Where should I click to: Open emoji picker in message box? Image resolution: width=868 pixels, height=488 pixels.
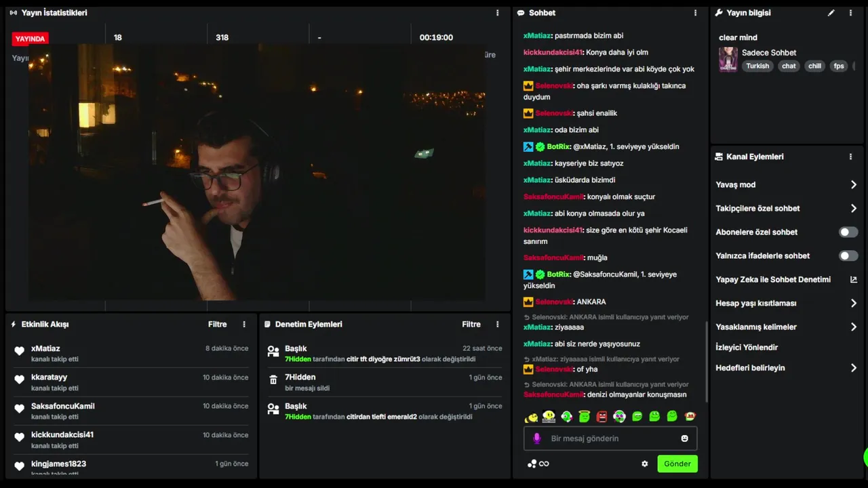pos(684,439)
